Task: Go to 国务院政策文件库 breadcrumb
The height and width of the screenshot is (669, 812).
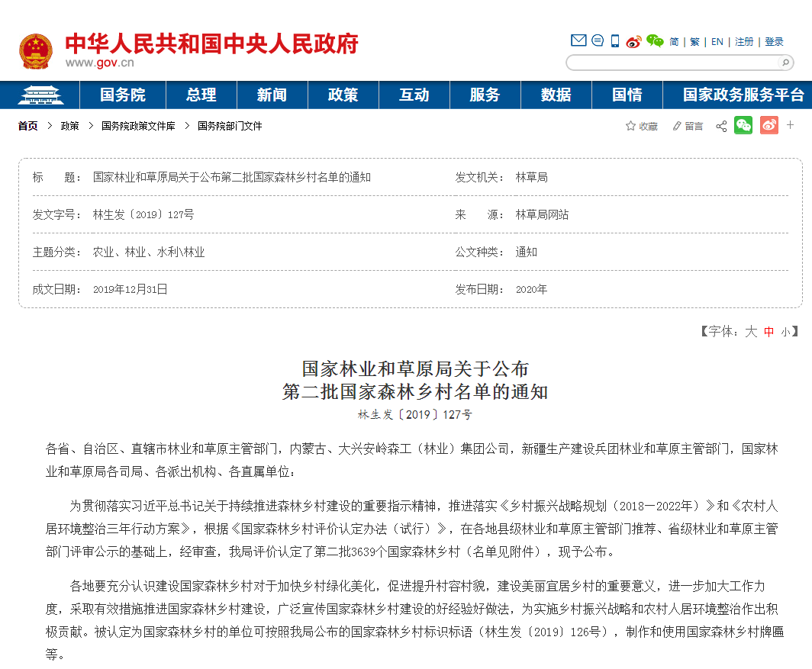Action: pos(138,126)
